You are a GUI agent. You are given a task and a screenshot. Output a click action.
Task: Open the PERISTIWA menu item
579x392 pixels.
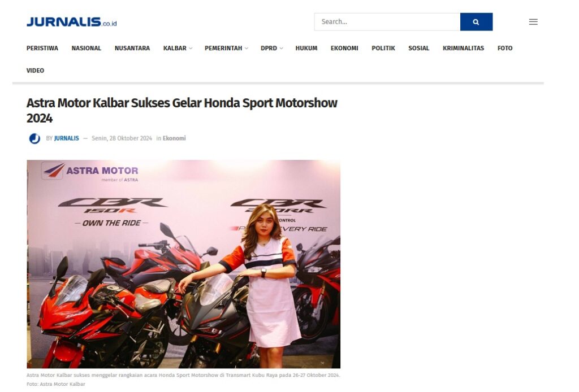pos(42,49)
